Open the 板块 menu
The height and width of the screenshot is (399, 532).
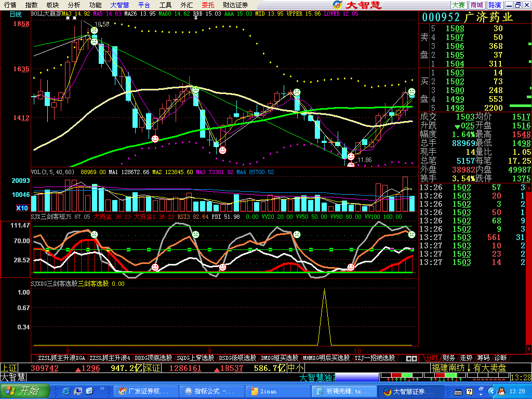[52, 5]
